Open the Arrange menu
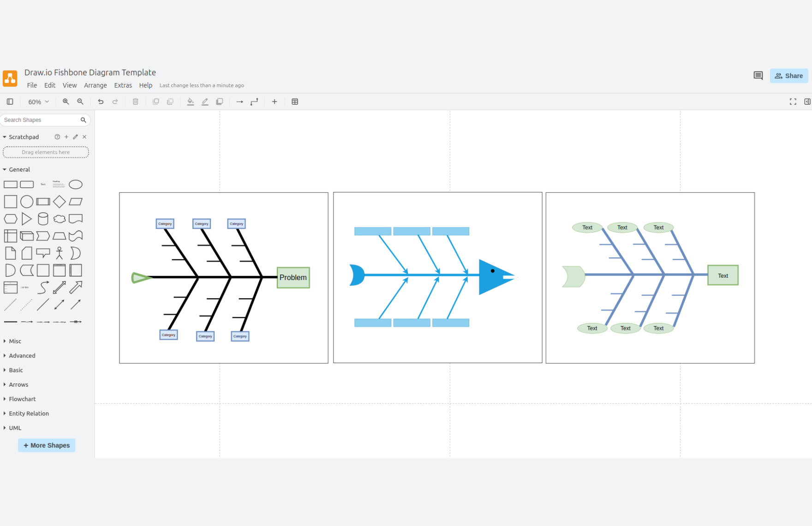The image size is (812, 526). (95, 85)
